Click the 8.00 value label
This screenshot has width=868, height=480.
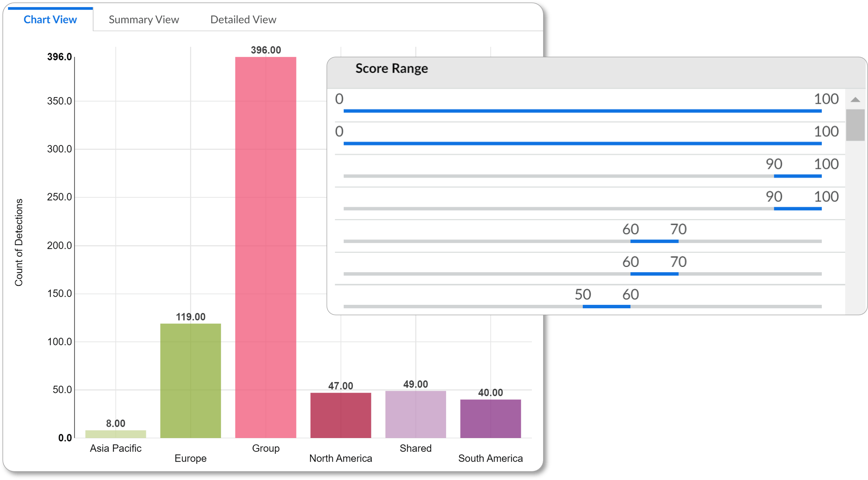click(115, 424)
